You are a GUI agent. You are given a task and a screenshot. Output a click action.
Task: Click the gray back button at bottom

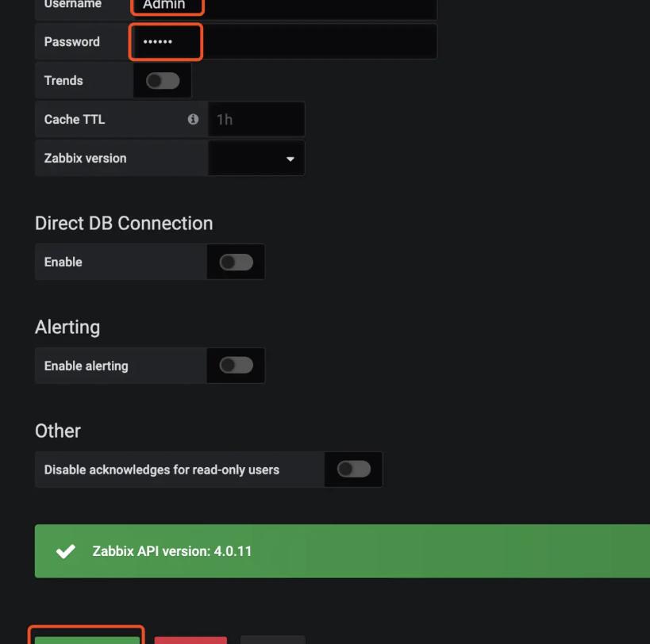point(273,640)
